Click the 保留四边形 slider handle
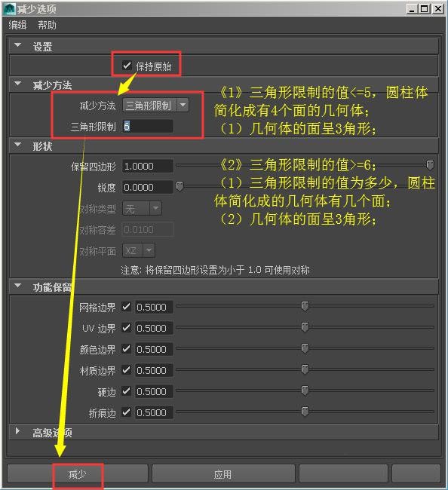 (430, 165)
